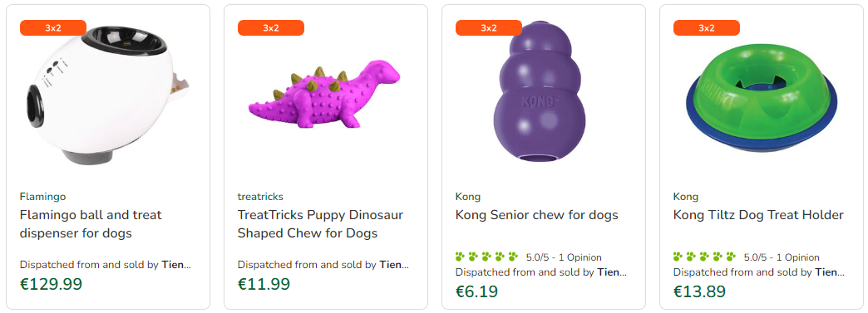Open the Flamingo brand link
This screenshot has width=868, height=313.
(42, 196)
